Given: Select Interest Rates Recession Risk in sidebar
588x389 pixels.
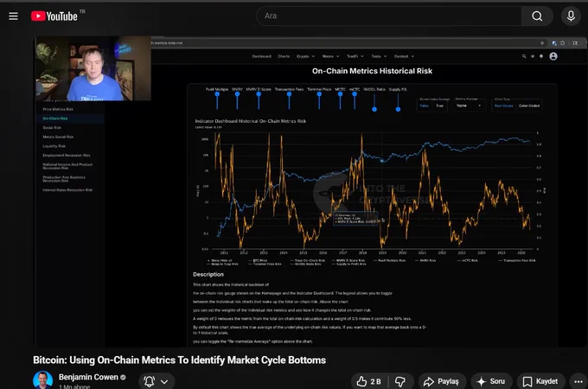Looking at the screenshot, I should tap(67, 190).
